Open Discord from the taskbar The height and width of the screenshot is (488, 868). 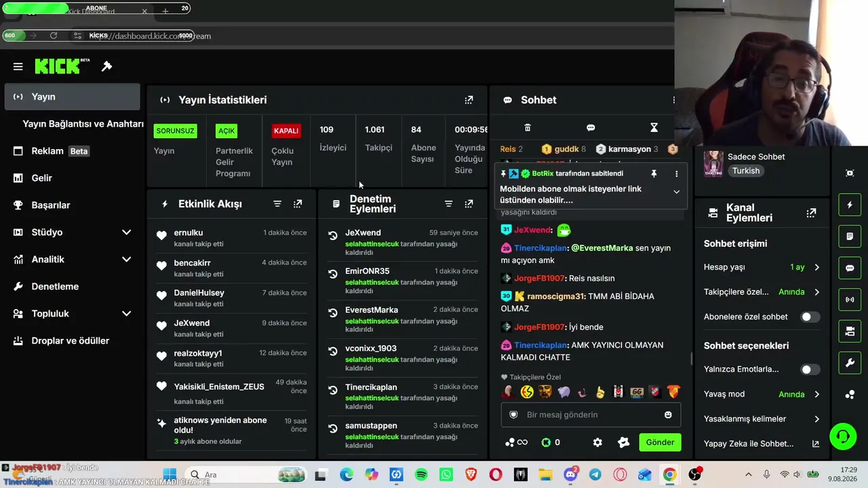(x=570, y=474)
